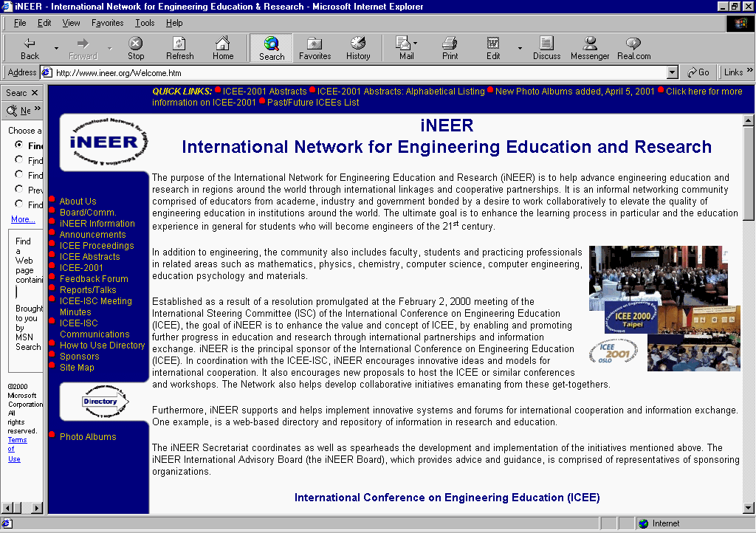This screenshot has width=756, height=533.
Task: Click the ICEE 2001 Oslo logo
Action: pos(614,352)
